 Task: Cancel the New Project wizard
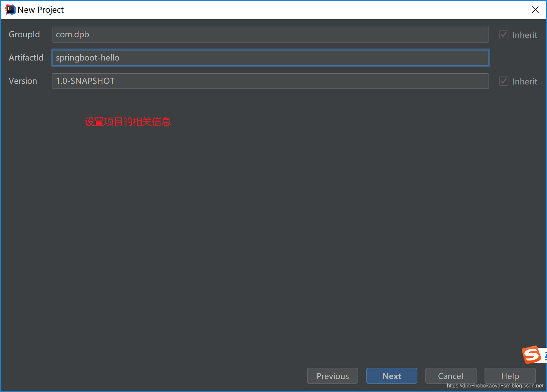(x=451, y=376)
